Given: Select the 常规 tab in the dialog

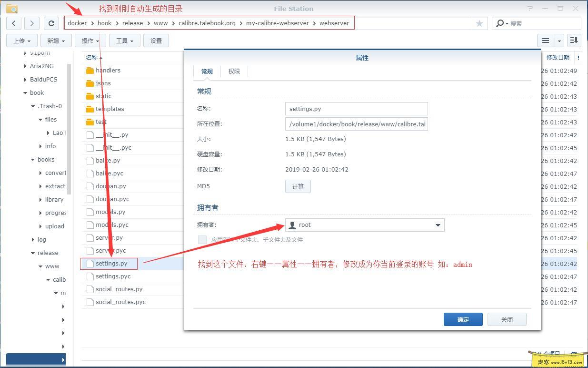Looking at the screenshot, I should click(x=207, y=71).
